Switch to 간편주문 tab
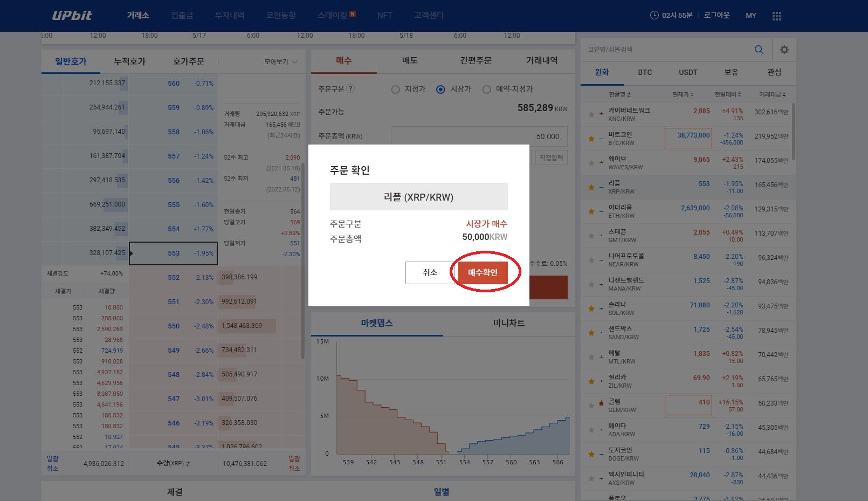 476,60
